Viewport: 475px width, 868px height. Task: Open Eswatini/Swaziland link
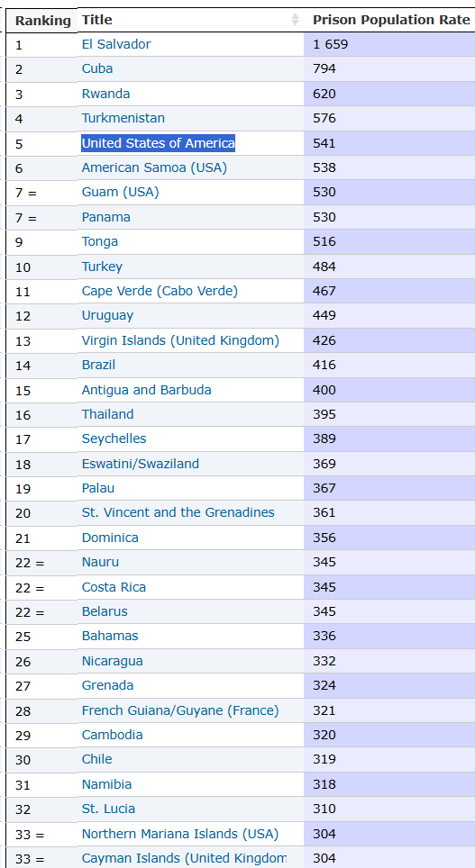click(141, 464)
